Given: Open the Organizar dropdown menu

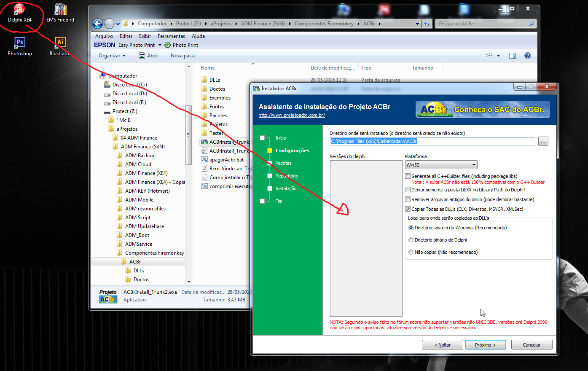Looking at the screenshot, I should 112,56.
